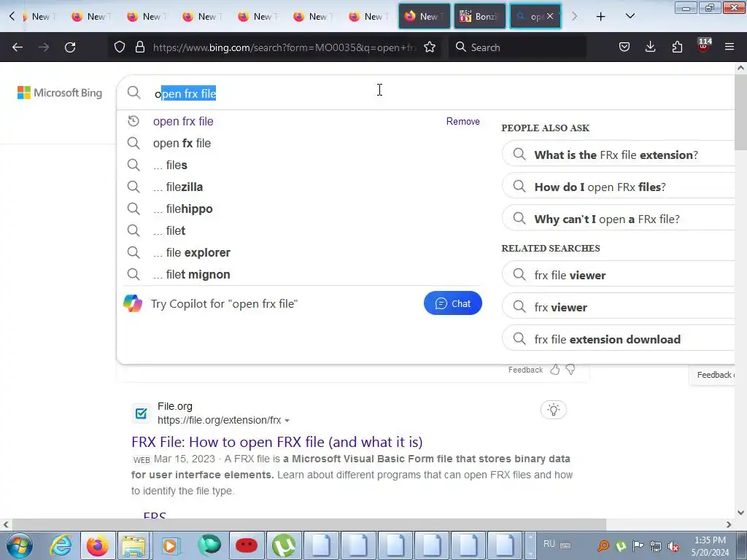Bookmark this page with star
Viewport: 747px width, 560px height.
click(x=430, y=47)
